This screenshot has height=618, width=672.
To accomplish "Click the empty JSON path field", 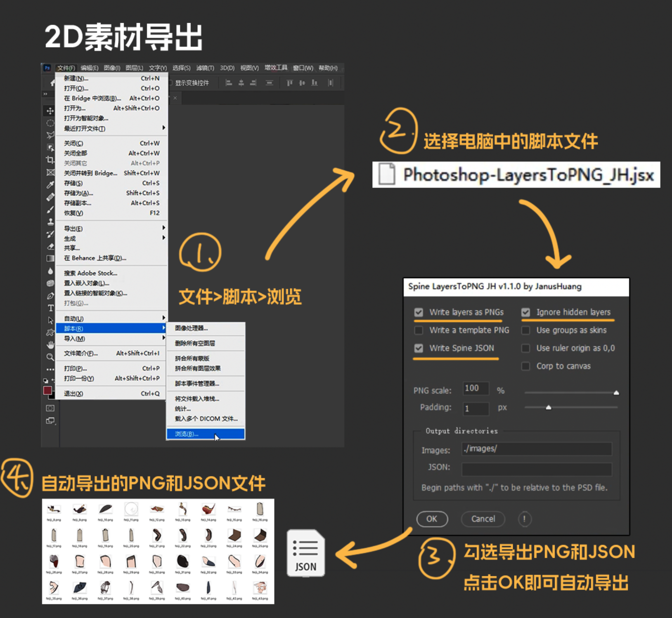I will (537, 469).
